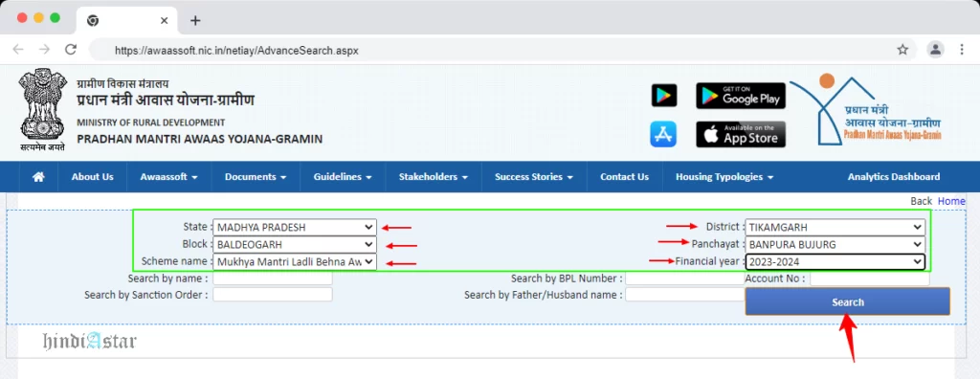This screenshot has height=379, width=980.
Task: Open the About Us page
Action: (x=93, y=177)
